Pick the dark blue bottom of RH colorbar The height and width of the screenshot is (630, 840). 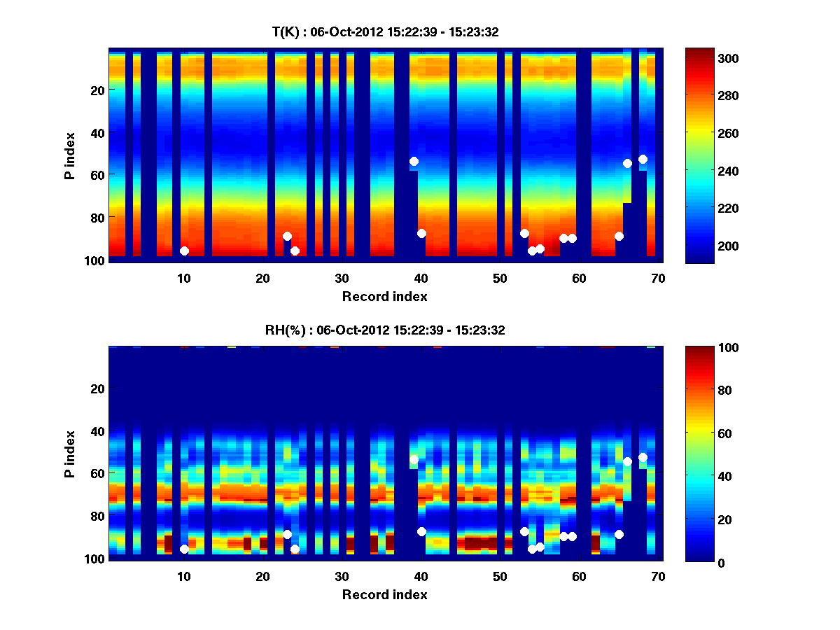coord(699,556)
